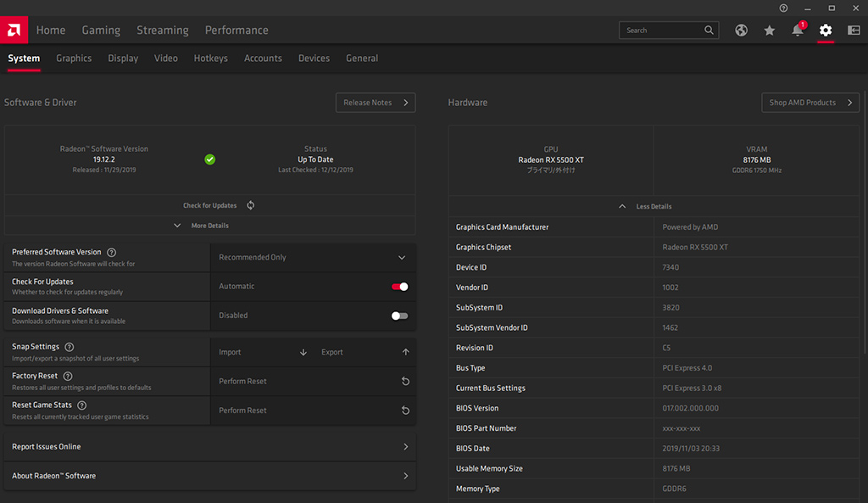Open favorites star icon
The width and height of the screenshot is (868, 503).
click(x=770, y=31)
